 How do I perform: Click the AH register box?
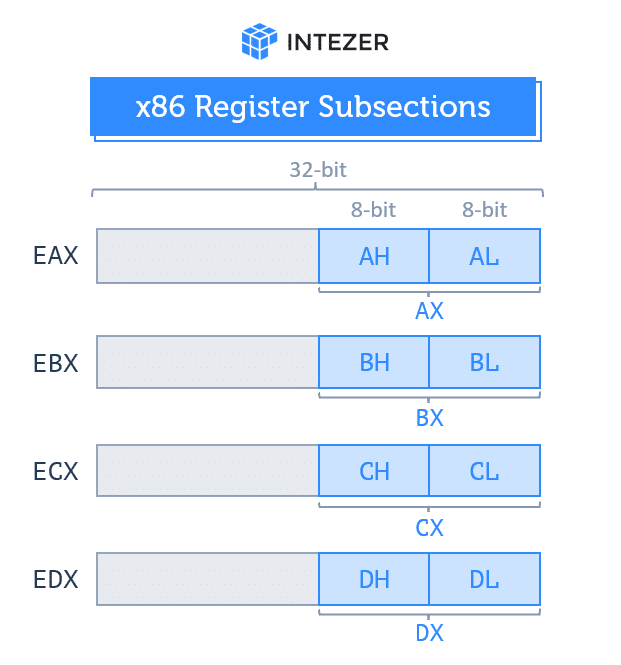pos(374,256)
